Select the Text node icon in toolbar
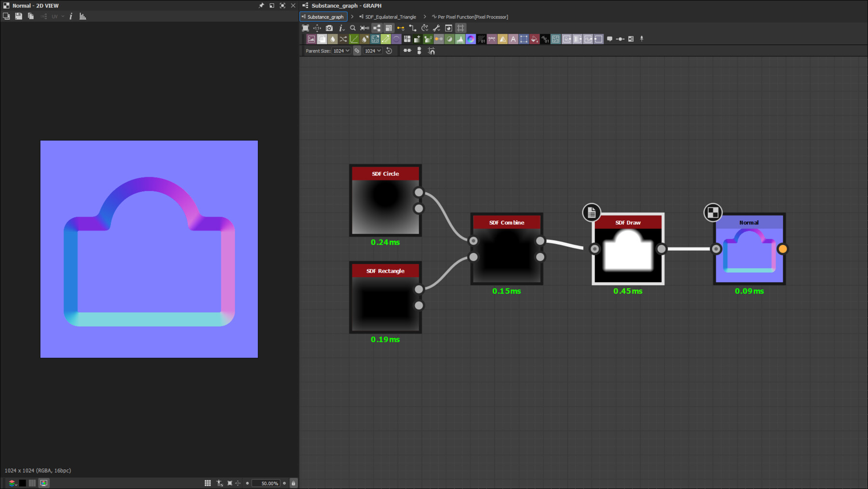The height and width of the screenshot is (489, 868). coord(514,39)
